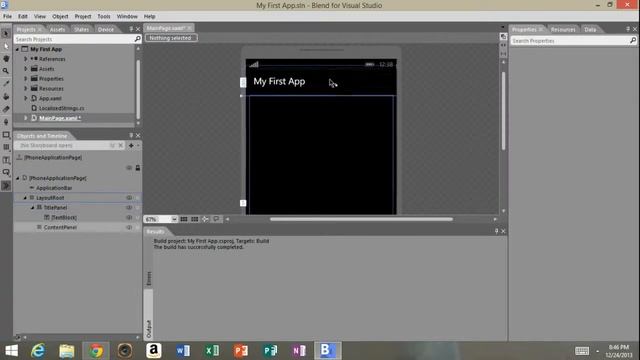The height and width of the screenshot is (360, 640).
Task: Switch to the Assets tab
Action: (57, 29)
